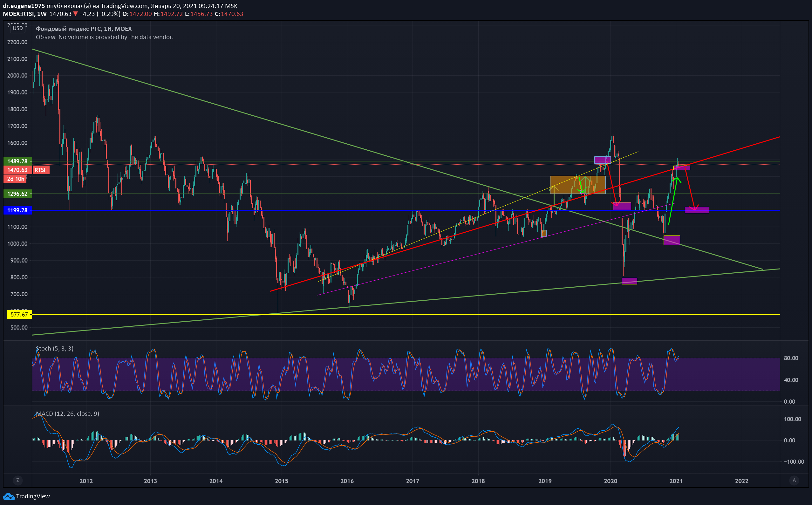Click the 2021 year marker on time axis
This screenshot has width=812, height=505.
pyautogui.click(x=676, y=481)
